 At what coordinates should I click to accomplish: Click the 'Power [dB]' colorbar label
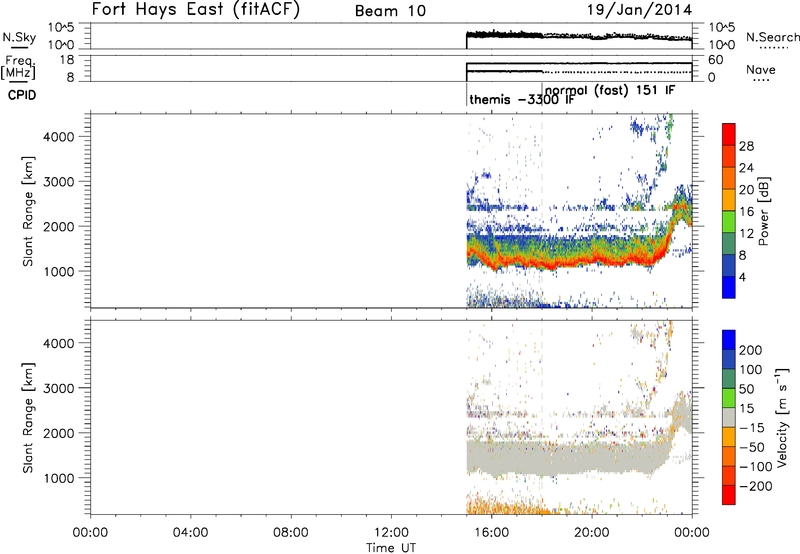point(764,211)
